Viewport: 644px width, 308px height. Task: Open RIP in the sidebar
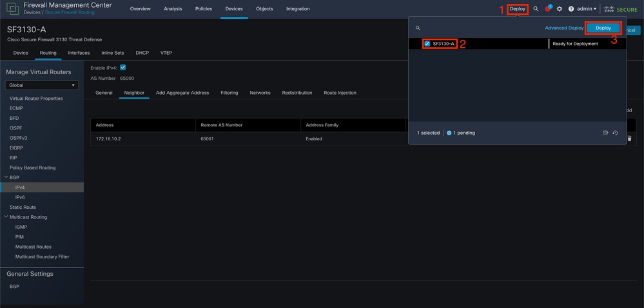pyautogui.click(x=13, y=158)
